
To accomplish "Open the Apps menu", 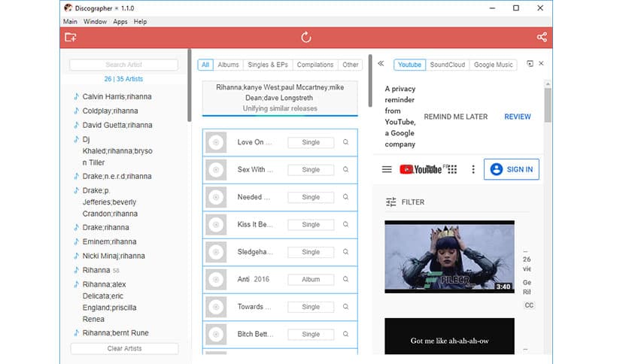I will pos(120,22).
